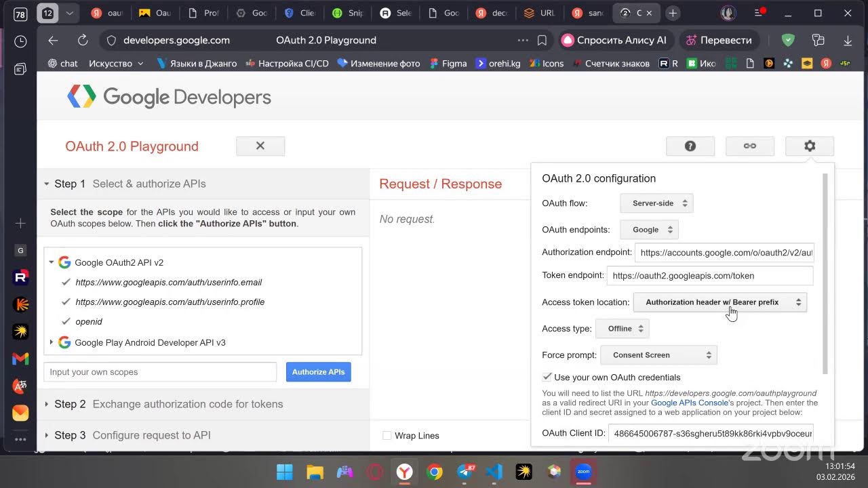The image size is (868, 488).
Task: Click the OAuth 2.0 Playground heading
Action: (132, 146)
